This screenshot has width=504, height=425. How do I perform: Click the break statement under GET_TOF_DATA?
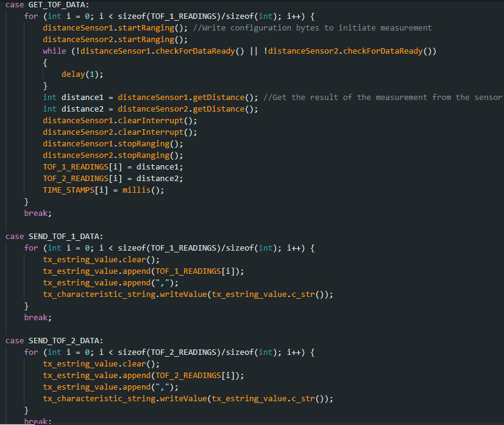tap(38, 213)
